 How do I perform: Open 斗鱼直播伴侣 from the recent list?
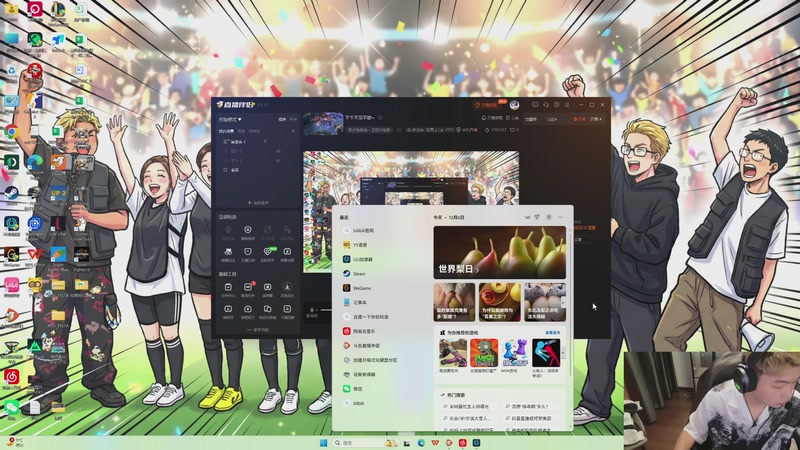click(383, 345)
